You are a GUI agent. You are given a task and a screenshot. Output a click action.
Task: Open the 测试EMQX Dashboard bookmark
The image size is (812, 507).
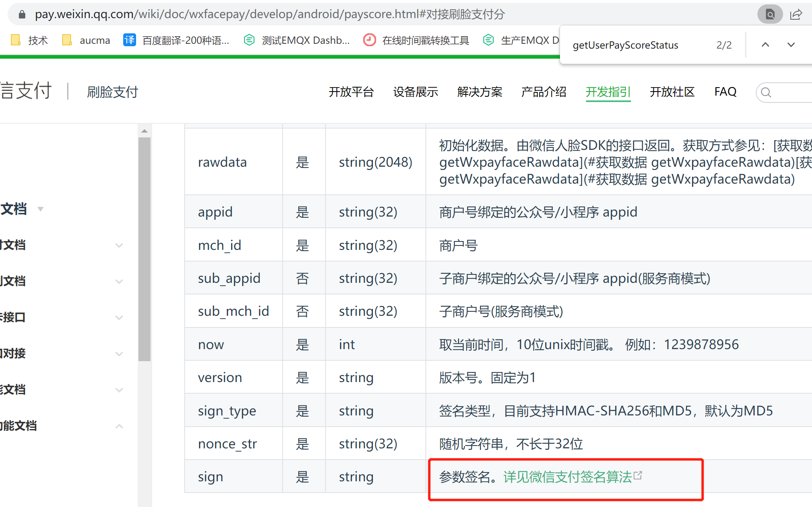click(x=297, y=40)
